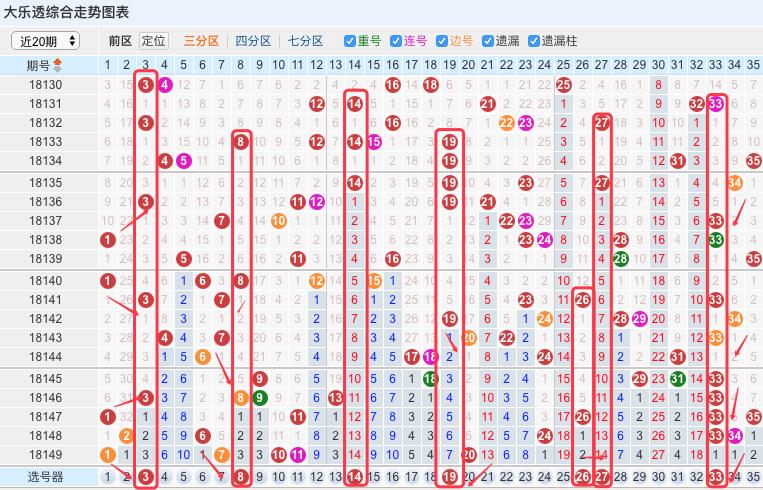The width and height of the screenshot is (763, 490).
Task: Click magenta ball 12 in row 18136
Action: tap(317, 201)
